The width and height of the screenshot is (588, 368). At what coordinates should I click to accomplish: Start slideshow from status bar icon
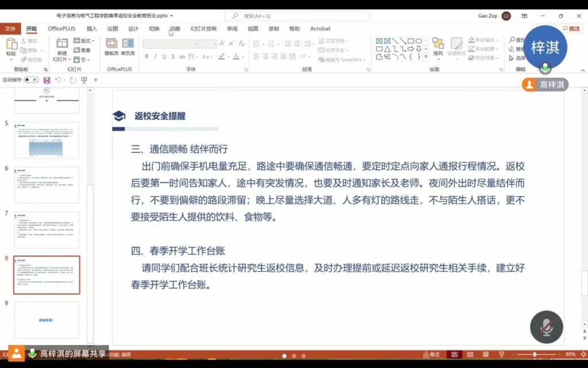pyautogui.click(x=502, y=354)
